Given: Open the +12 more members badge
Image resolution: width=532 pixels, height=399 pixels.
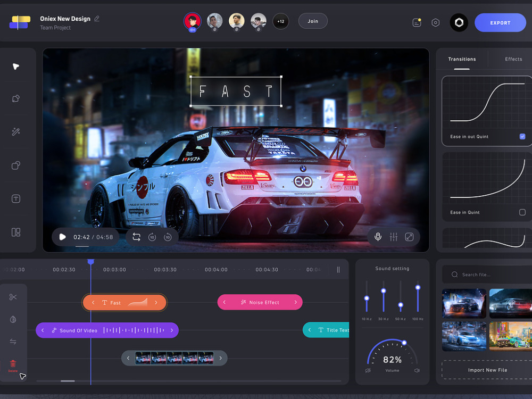Looking at the screenshot, I should pyautogui.click(x=280, y=21).
